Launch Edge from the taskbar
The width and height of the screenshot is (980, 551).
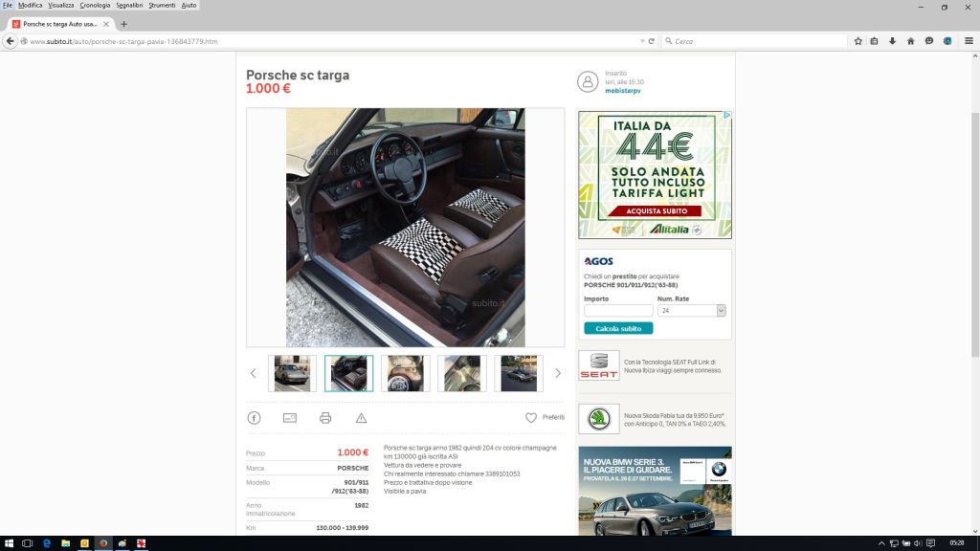click(46, 543)
